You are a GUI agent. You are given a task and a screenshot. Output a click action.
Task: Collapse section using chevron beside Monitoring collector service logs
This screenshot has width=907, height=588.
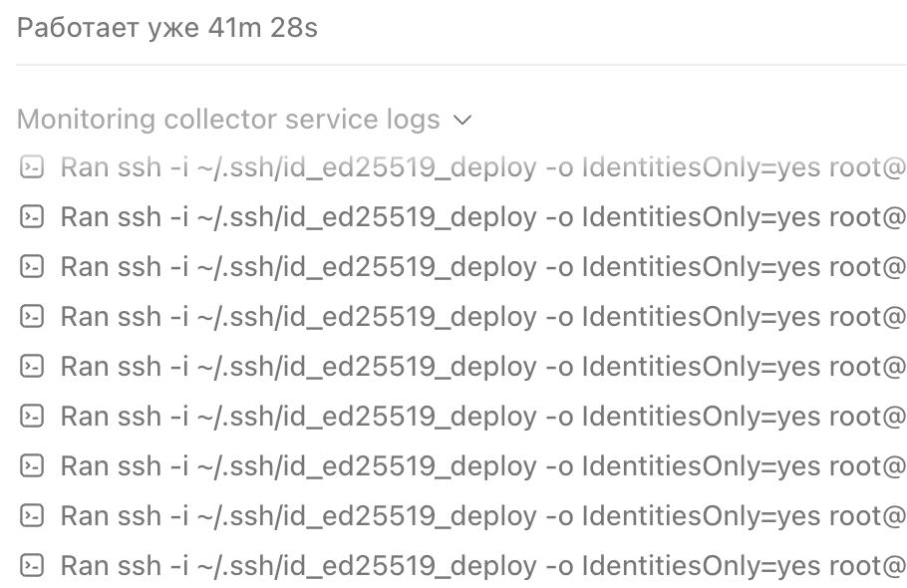(462, 121)
